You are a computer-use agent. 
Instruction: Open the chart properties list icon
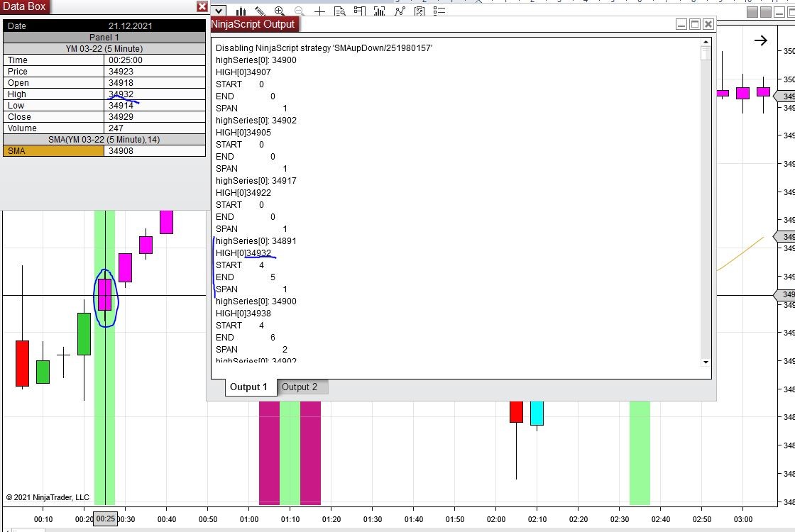(x=439, y=11)
